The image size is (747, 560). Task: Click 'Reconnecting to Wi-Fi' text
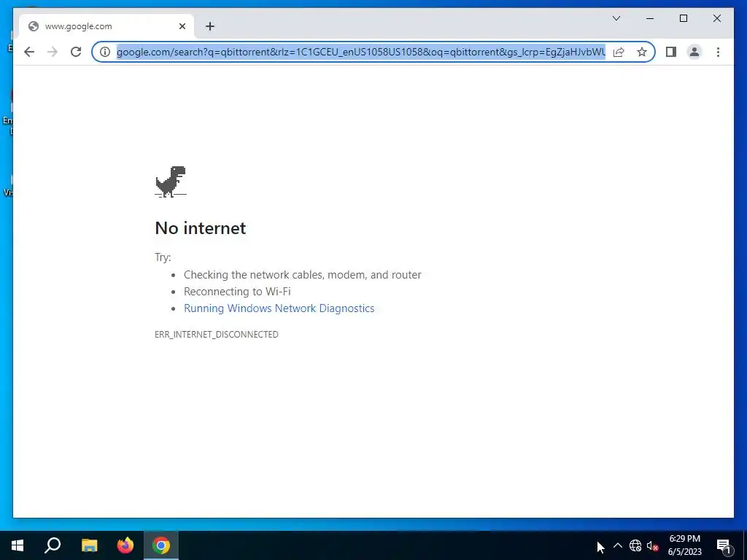tap(237, 292)
